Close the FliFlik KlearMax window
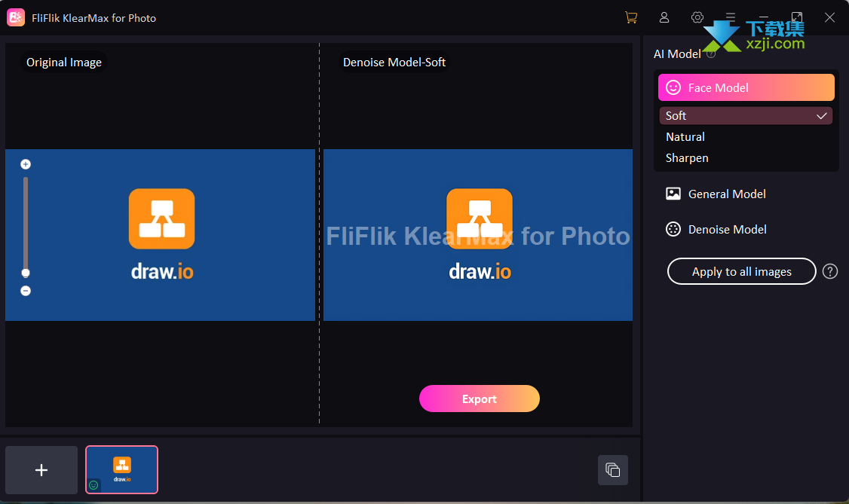Screen dimensions: 849x504 (829, 18)
